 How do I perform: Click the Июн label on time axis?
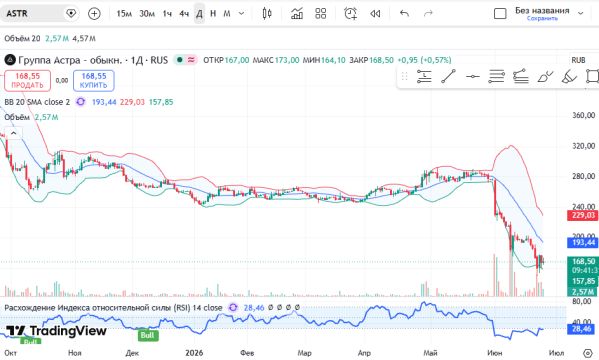495,353
